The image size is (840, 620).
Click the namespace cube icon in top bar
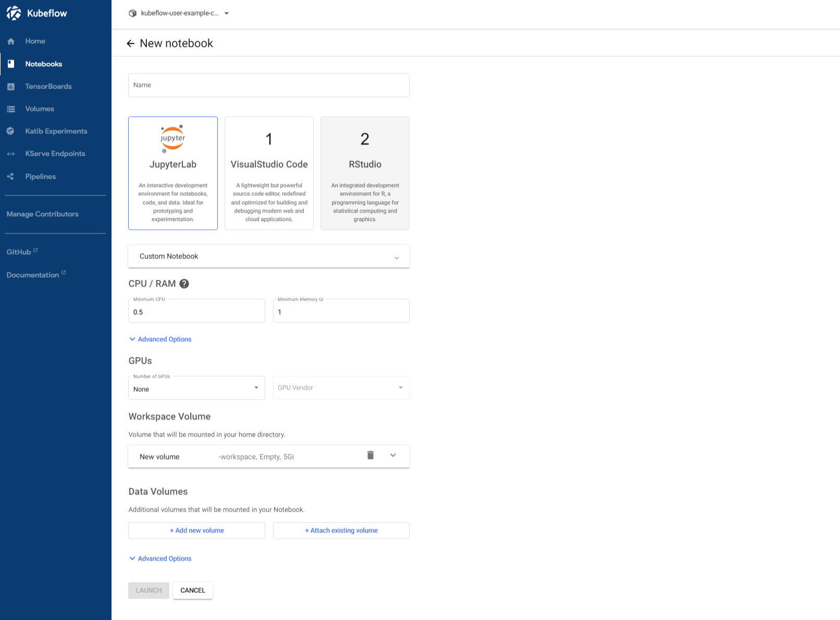133,13
